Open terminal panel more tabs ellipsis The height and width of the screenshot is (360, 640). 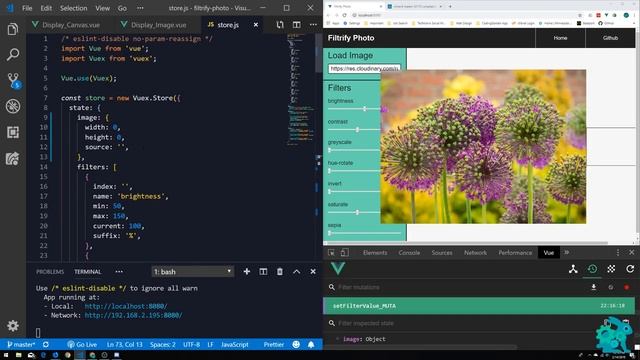119,271
